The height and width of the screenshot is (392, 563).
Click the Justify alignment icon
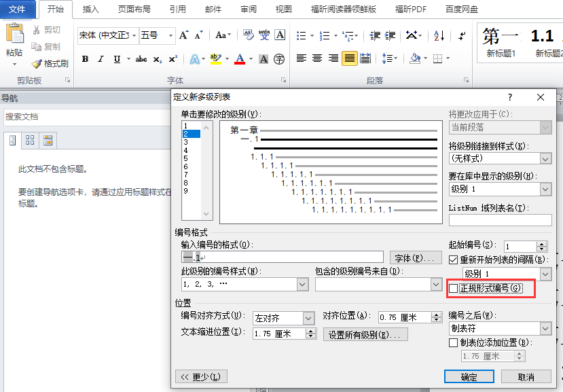349,58
